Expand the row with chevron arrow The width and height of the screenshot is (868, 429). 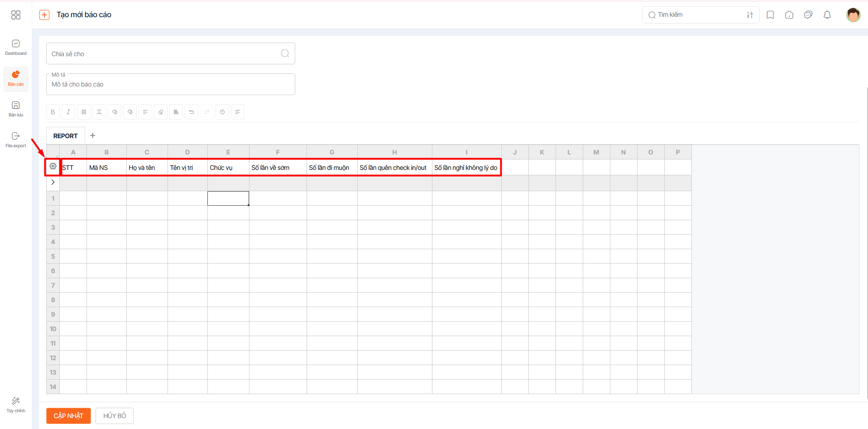(53, 182)
